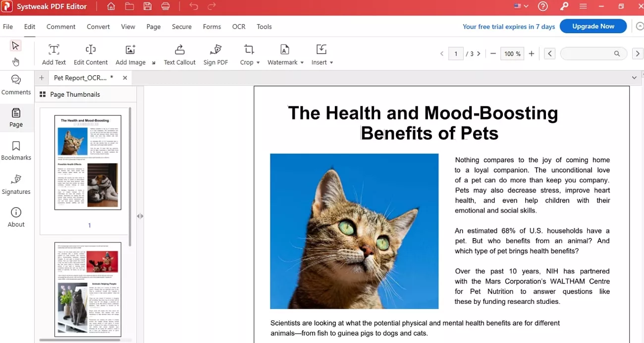Open the language flag selector
644x343 pixels.
[x=521, y=6]
